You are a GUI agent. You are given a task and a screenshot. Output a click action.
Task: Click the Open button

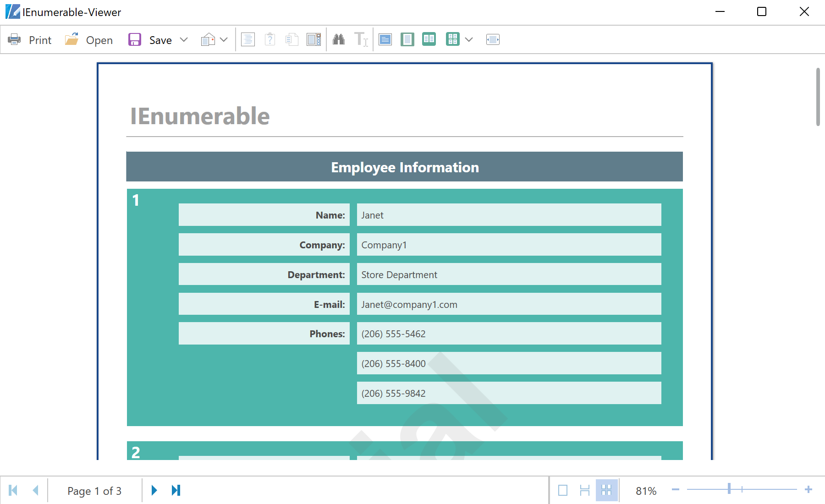pos(89,40)
